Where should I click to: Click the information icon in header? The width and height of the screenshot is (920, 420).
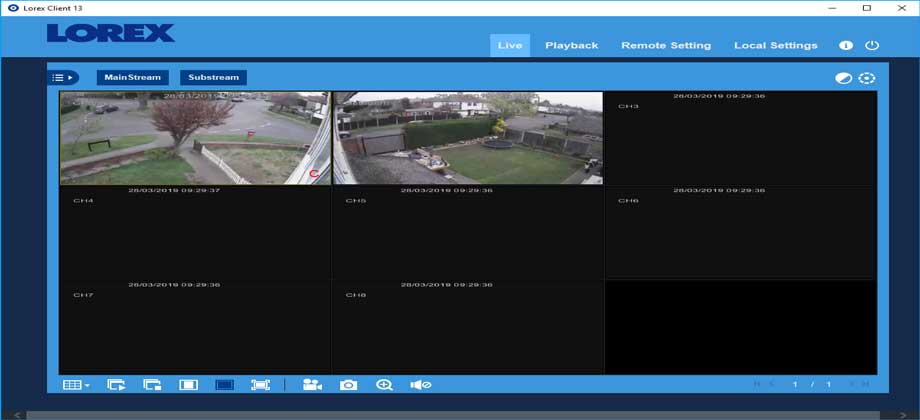[846, 45]
